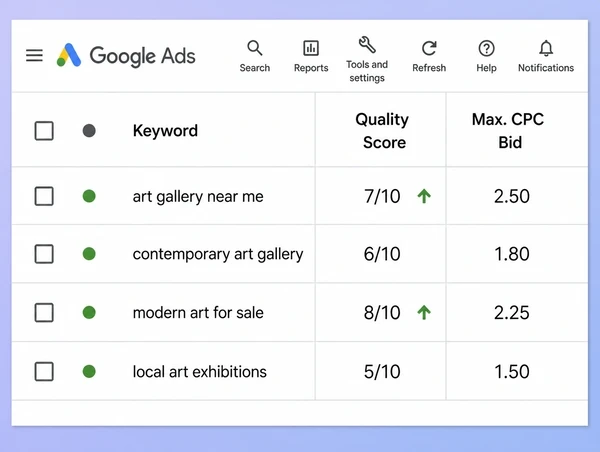Click green up arrow beside 8/10 score
The width and height of the screenshot is (600, 452).
tap(424, 313)
